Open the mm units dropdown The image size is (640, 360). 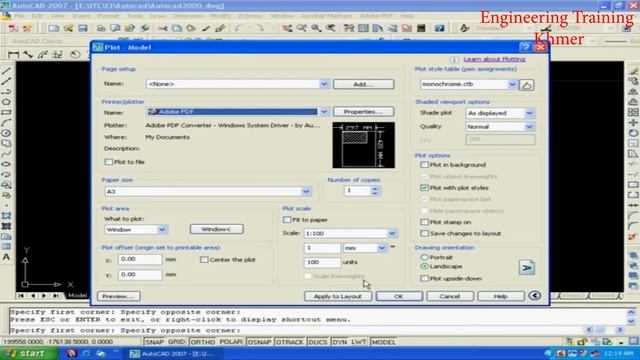pyautogui.click(x=381, y=248)
